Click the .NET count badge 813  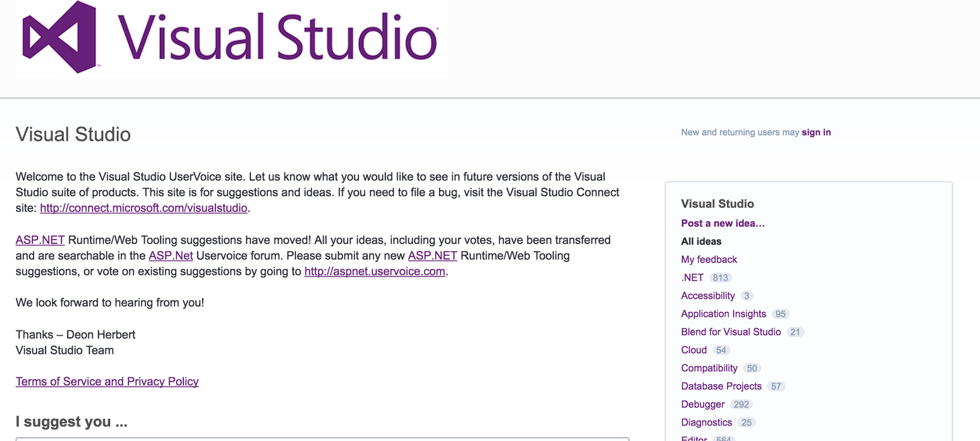pos(720,278)
